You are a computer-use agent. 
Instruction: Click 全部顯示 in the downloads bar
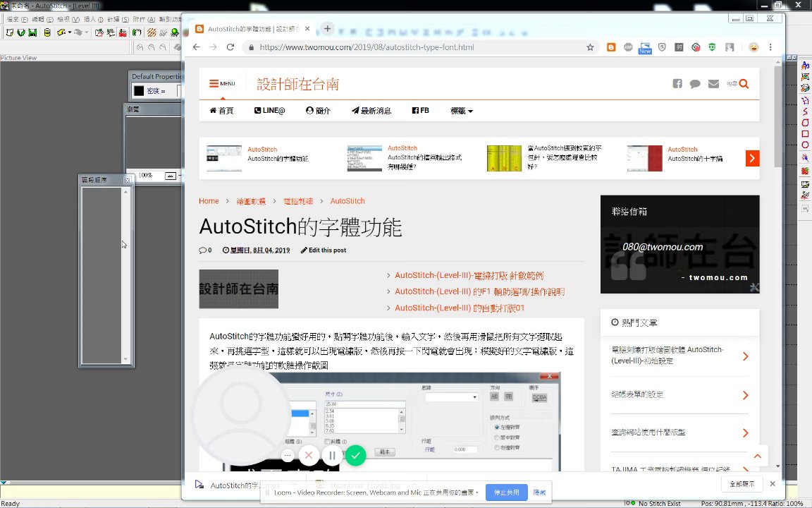pyautogui.click(x=742, y=483)
